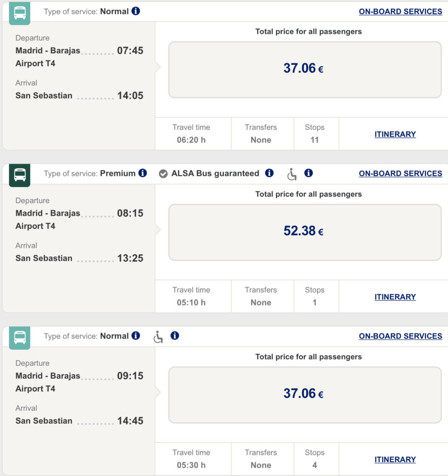The width and height of the screenshot is (448, 476).
Task: Open On-Board Services for the 07:45 bus
Action: click(400, 12)
